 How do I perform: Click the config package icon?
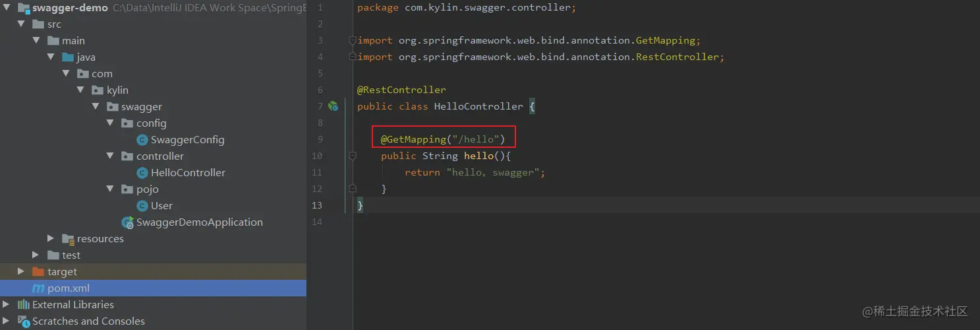coord(127,123)
